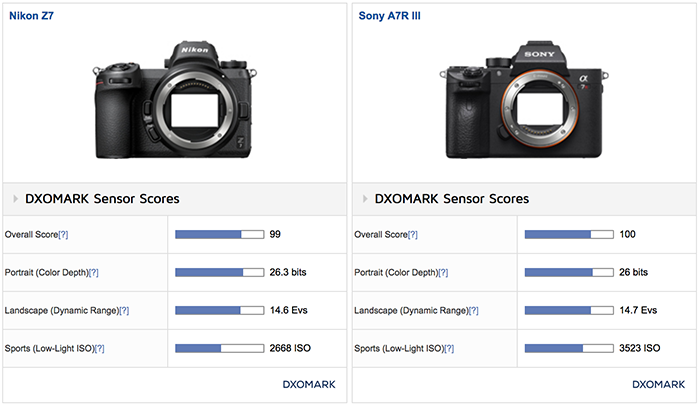Click Nikon Z7 low-light ISO score bar
The height and width of the screenshot is (408, 700).
point(220,348)
